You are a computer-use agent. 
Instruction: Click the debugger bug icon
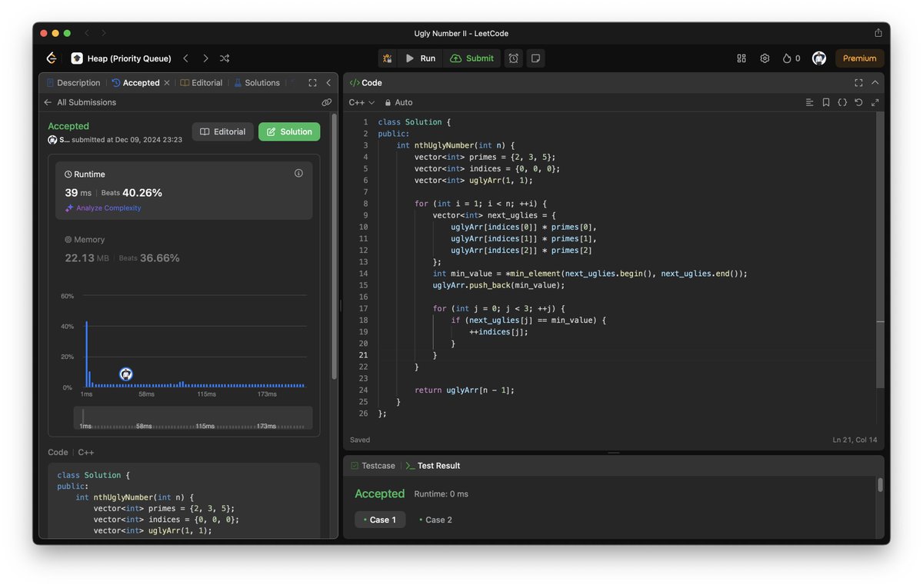pos(387,58)
